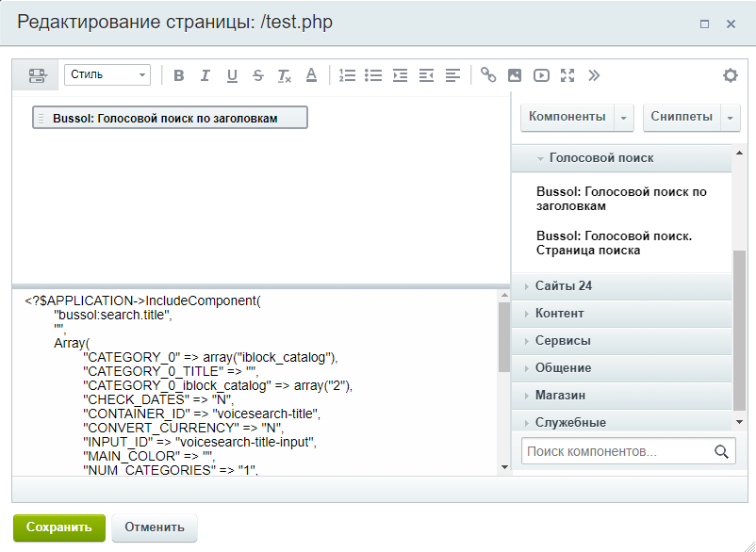Screen dimensions: 756x552
Task: Open the editor settings gear
Action: click(731, 75)
